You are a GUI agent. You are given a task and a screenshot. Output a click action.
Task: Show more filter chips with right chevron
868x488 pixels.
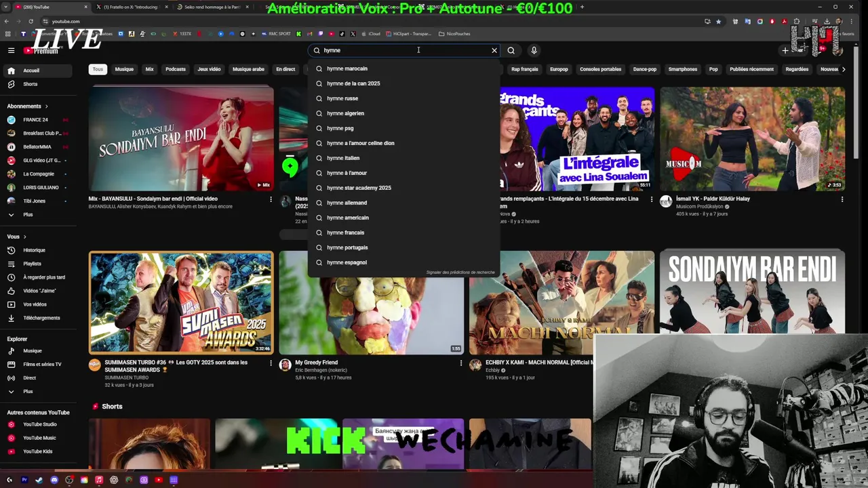click(843, 69)
